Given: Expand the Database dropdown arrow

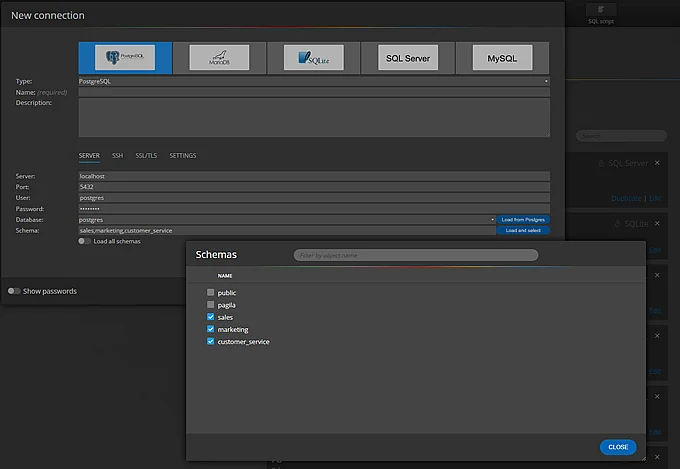Looking at the screenshot, I should pos(492,220).
